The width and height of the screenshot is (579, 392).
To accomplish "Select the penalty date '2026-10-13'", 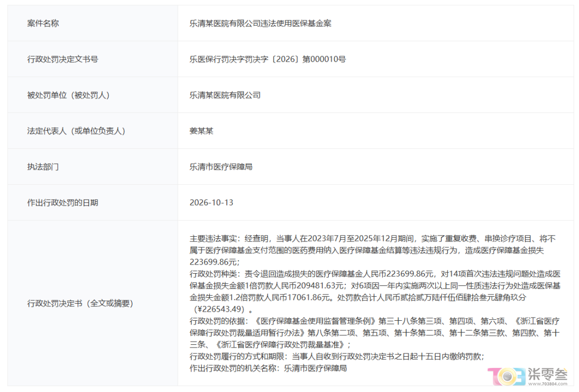I will (x=211, y=202).
